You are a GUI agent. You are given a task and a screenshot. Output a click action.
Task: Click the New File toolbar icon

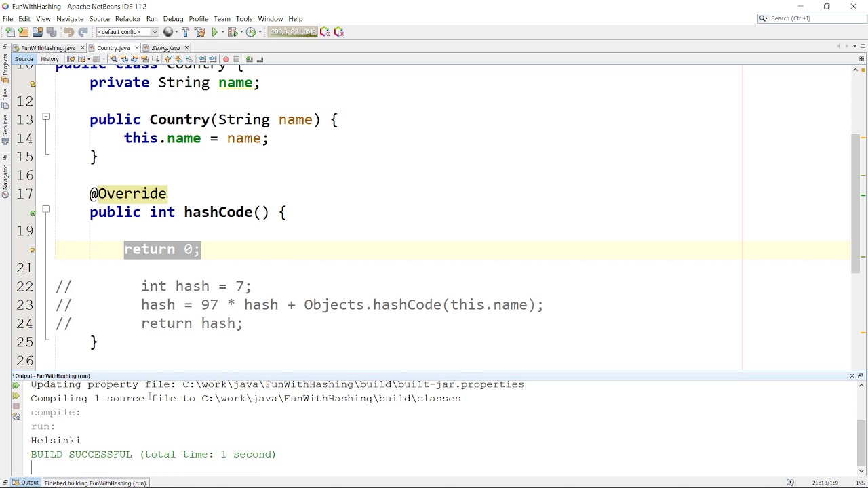pyautogui.click(x=10, y=32)
